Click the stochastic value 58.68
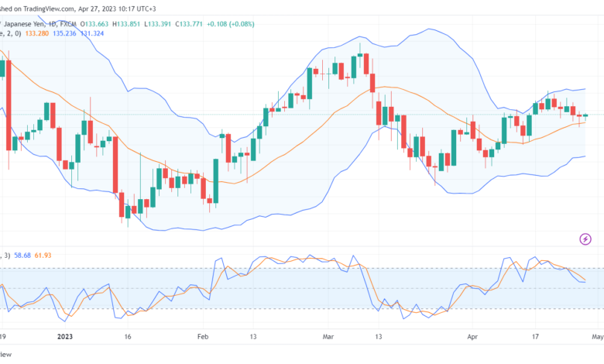This screenshot has height=364, width=604. point(22,256)
